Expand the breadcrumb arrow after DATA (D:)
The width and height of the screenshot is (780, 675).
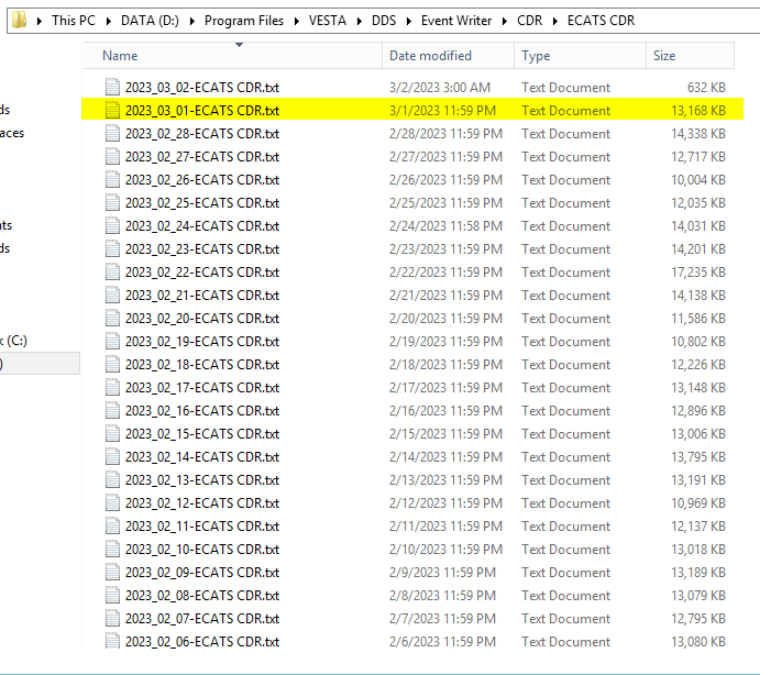[x=192, y=21]
